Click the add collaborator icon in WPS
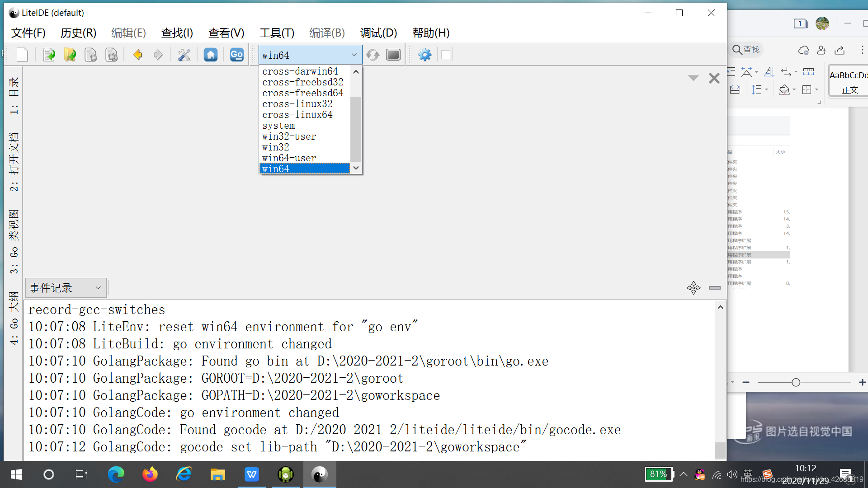868x488 pixels. tap(821, 50)
